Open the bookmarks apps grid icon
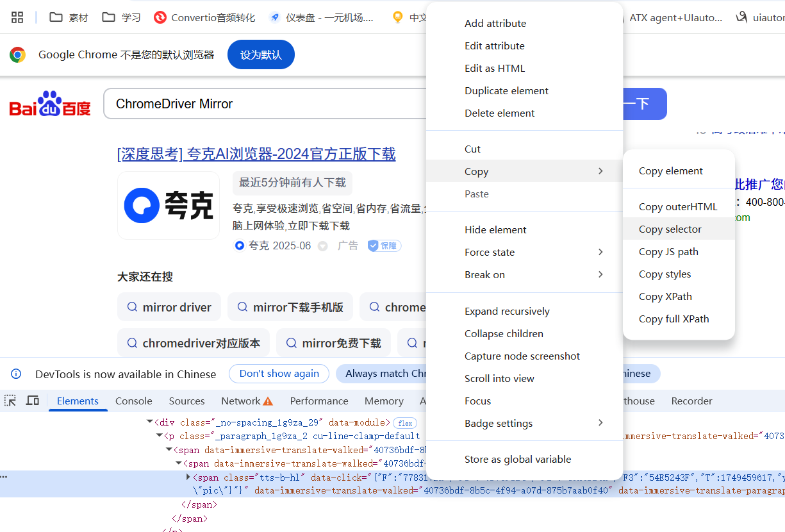This screenshot has width=785, height=532. coord(17,17)
